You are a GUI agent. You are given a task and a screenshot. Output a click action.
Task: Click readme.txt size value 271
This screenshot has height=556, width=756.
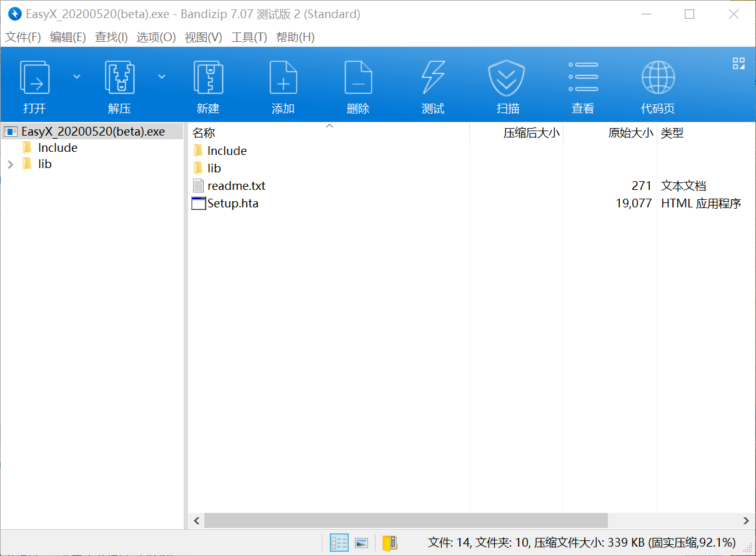click(642, 186)
